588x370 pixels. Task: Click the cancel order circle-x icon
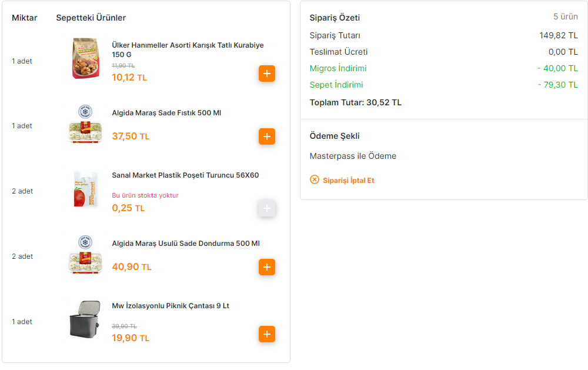(314, 180)
